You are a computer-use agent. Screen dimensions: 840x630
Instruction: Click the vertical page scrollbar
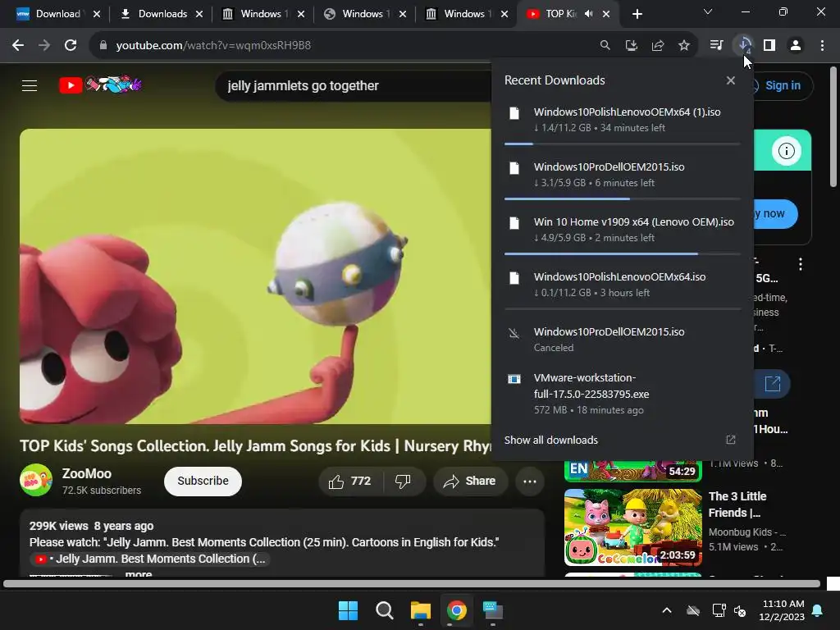coord(833,126)
